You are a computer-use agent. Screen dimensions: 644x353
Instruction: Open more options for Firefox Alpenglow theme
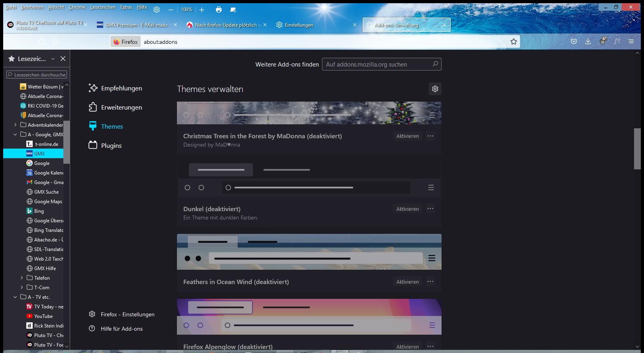(x=430, y=346)
